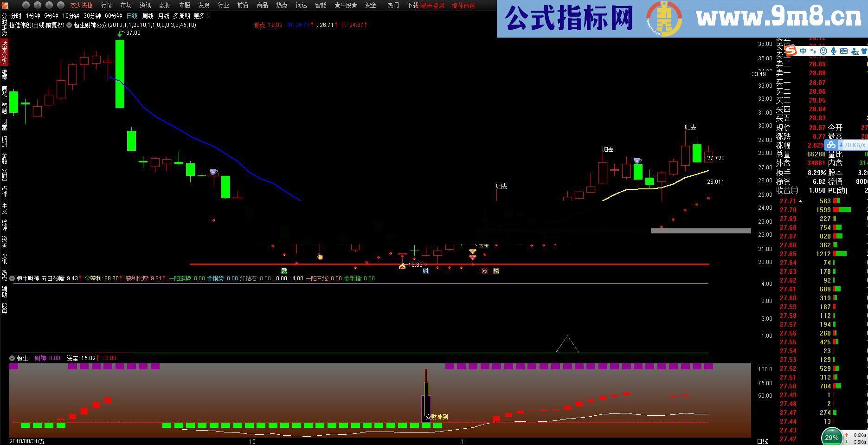Viewport: 868px width, 445px height.
Task: Click the gray horizontal scrollbar bar on chart
Action: pyautogui.click(x=701, y=231)
